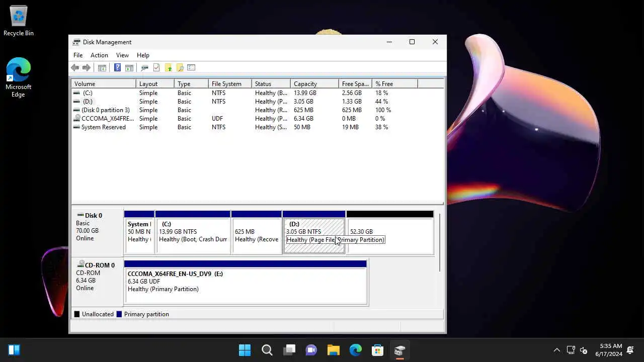Click the Back arrow in the toolbar
The image size is (644, 362).
point(75,67)
